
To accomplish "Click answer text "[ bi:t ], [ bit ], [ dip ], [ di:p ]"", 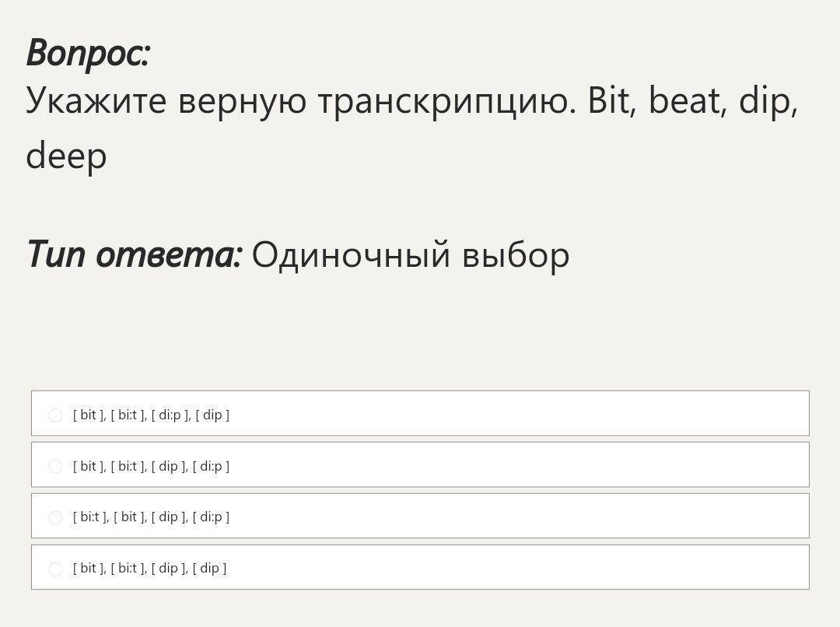I will 151,517.
